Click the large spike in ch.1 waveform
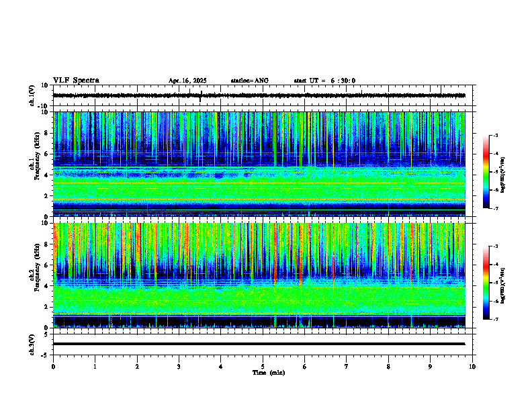The width and height of the screenshot is (532, 411). click(201, 96)
